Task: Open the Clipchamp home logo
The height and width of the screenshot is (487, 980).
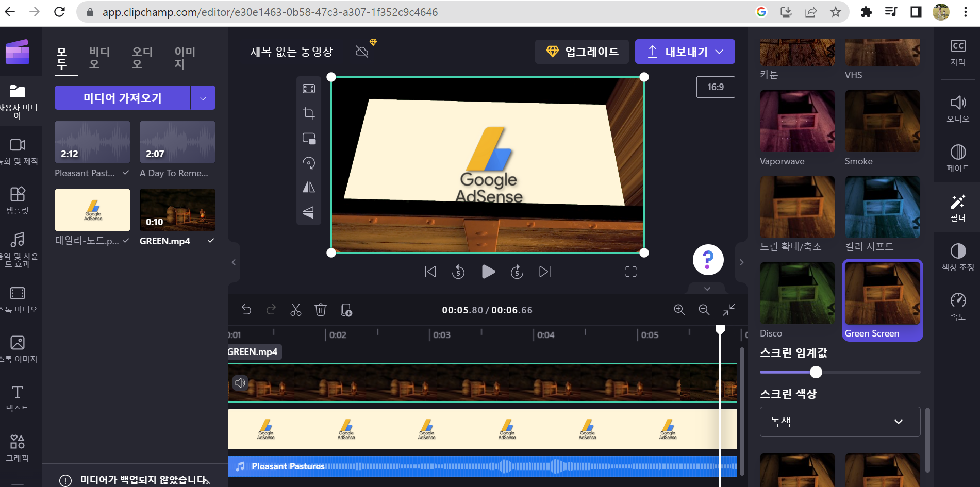Action: [18, 52]
